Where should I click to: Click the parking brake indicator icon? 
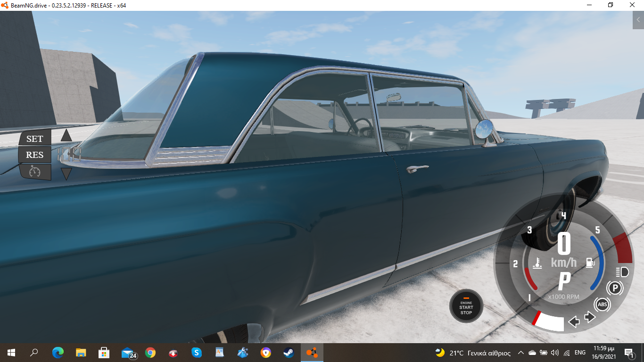tap(614, 288)
